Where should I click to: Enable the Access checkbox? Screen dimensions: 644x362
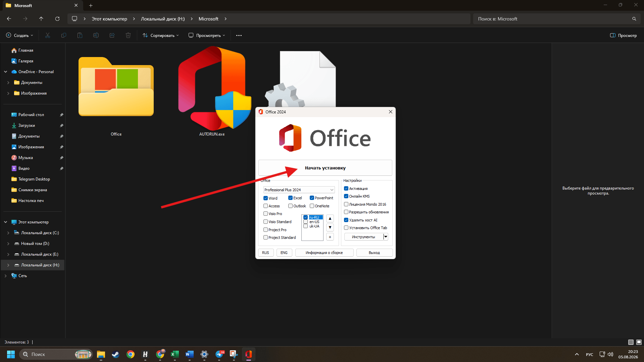point(265,206)
